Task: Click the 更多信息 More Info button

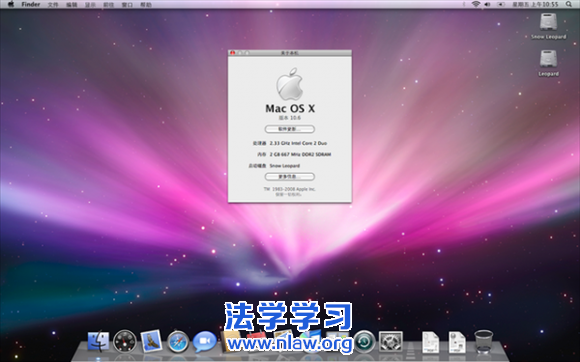Action: [290, 177]
